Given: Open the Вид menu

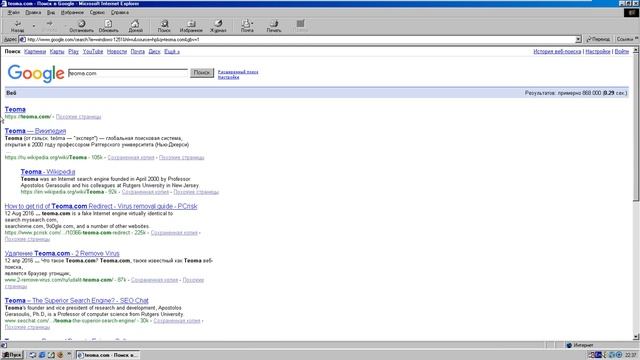Looking at the screenshot, I should pyautogui.click(x=51, y=12).
